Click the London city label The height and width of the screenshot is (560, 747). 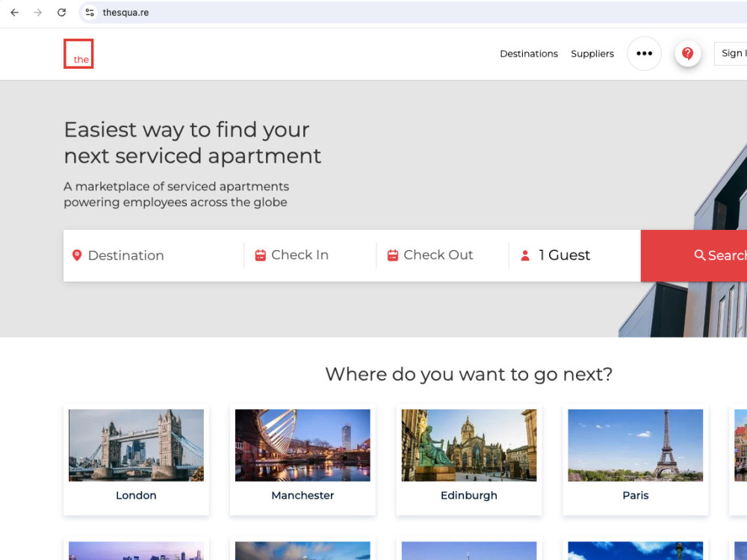point(136,495)
